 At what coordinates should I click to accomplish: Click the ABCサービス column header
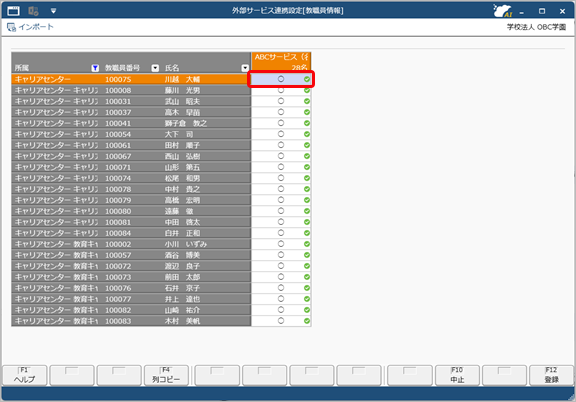click(281, 62)
